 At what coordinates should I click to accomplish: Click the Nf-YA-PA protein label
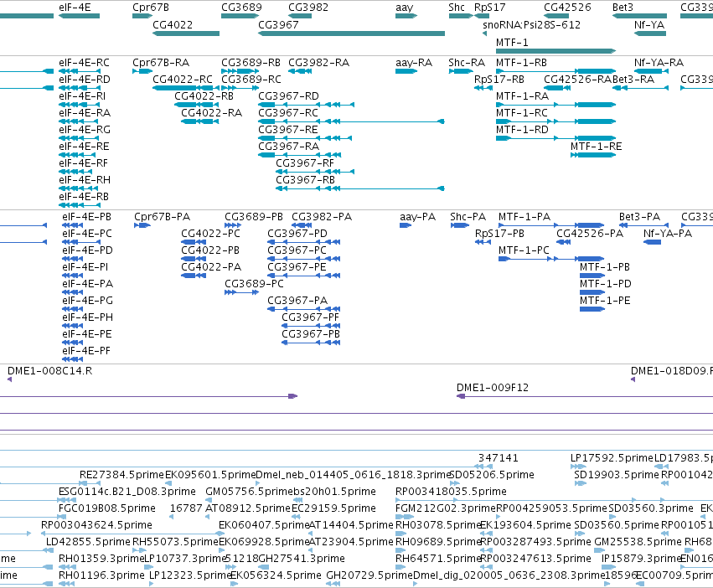tap(668, 234)
